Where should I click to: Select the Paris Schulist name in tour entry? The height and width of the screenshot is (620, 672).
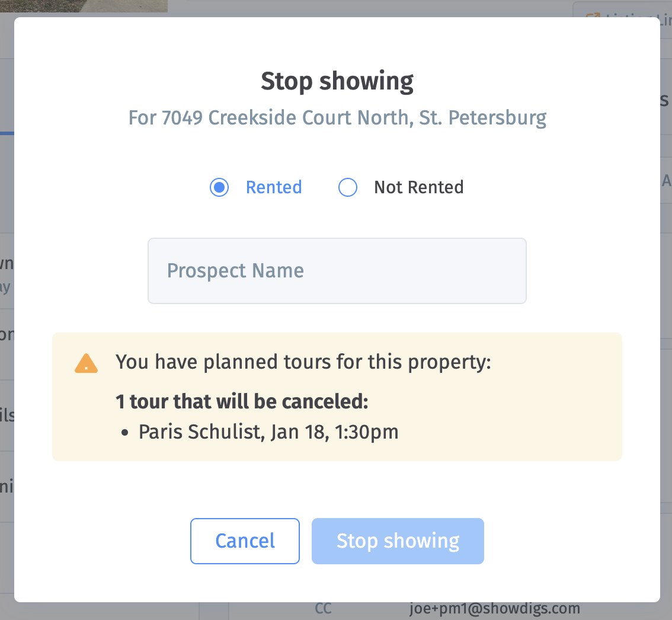[x=200, y=432]
